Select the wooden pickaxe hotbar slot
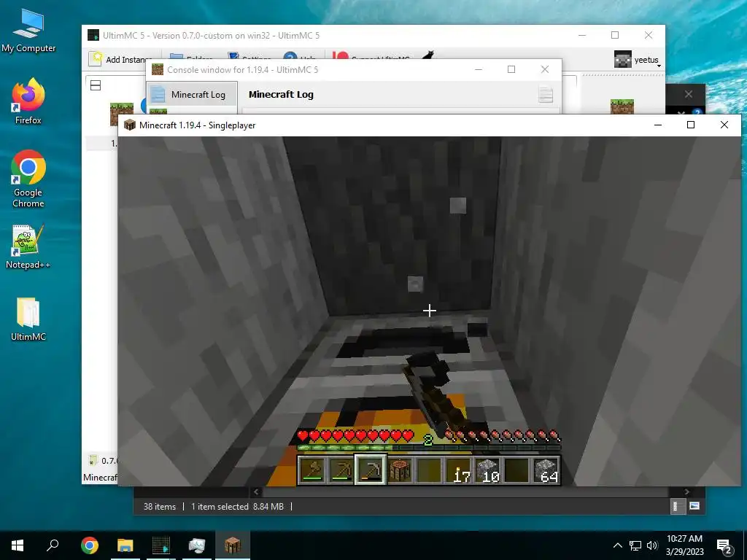 point(341,470)
